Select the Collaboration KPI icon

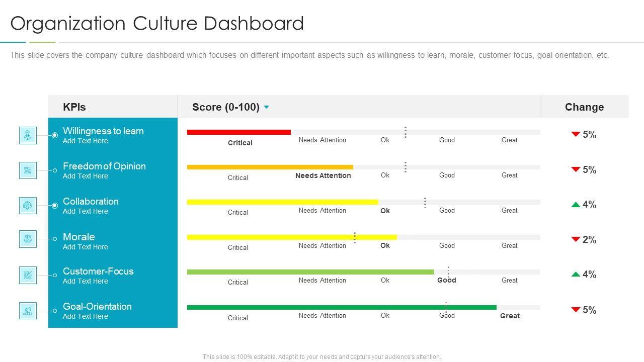click(x=28, y=205)
